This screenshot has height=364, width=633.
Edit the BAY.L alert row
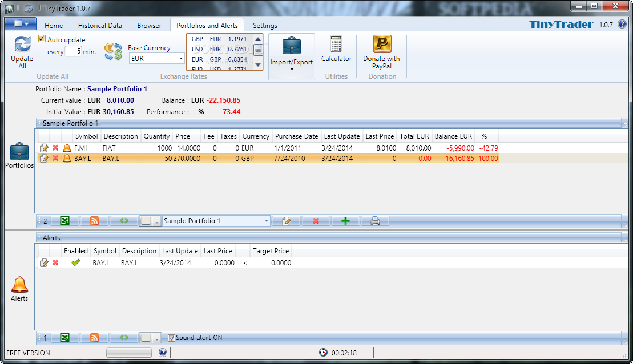pyautogui.click(x=44, y=262)
